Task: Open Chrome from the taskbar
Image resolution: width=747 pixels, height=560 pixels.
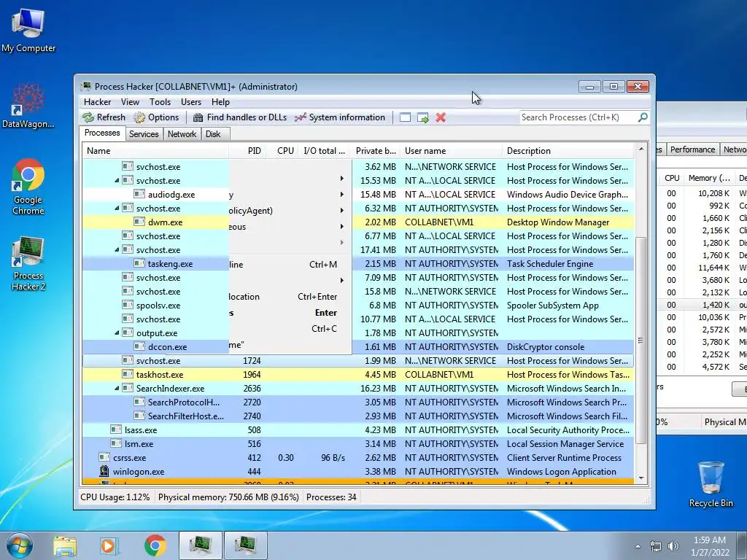Action: 155,545
